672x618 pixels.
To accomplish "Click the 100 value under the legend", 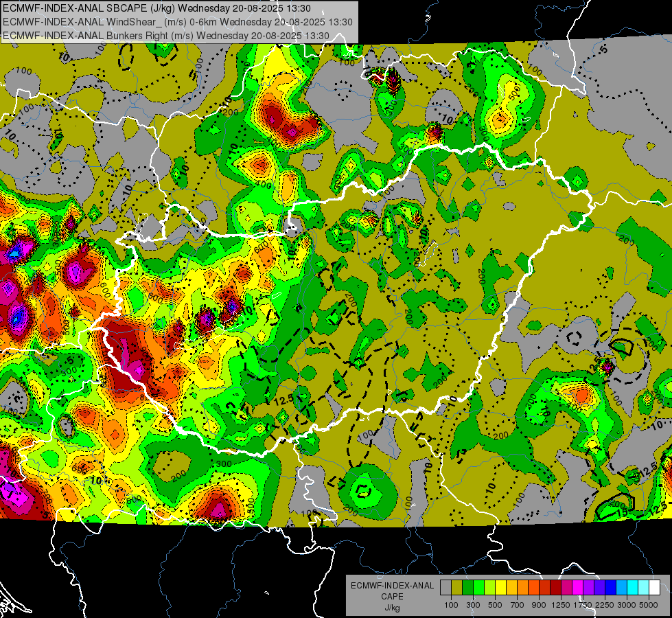I will click(451, 605).
